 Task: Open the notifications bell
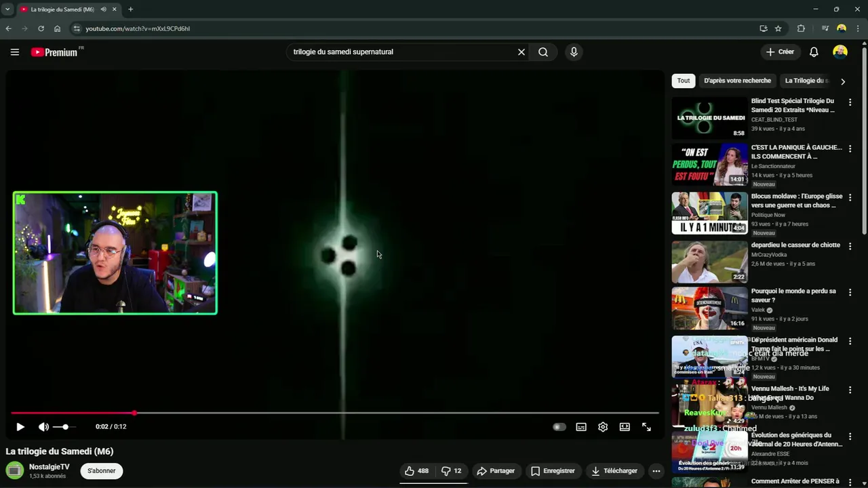tap(814, 52)
